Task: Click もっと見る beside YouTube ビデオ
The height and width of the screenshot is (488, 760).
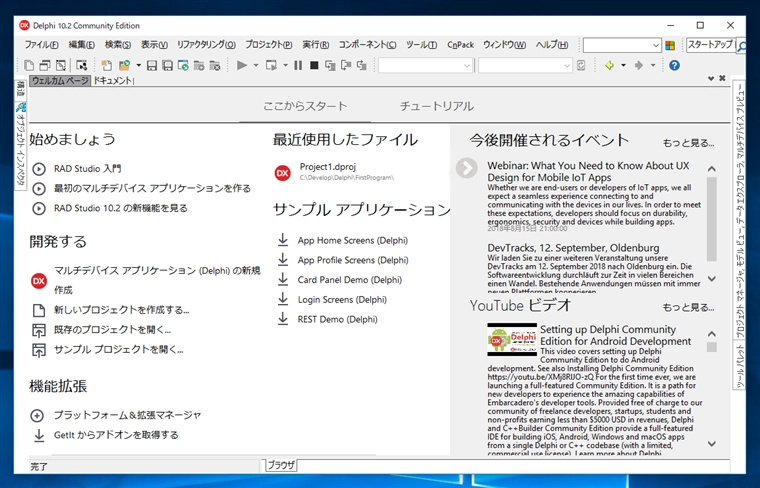Action: tap(688, 307)
